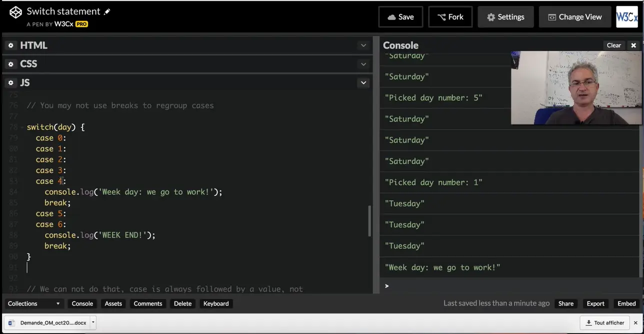Toggle the Console panel button
Viewport: 644px width, 334px height.
click(82, 303)
